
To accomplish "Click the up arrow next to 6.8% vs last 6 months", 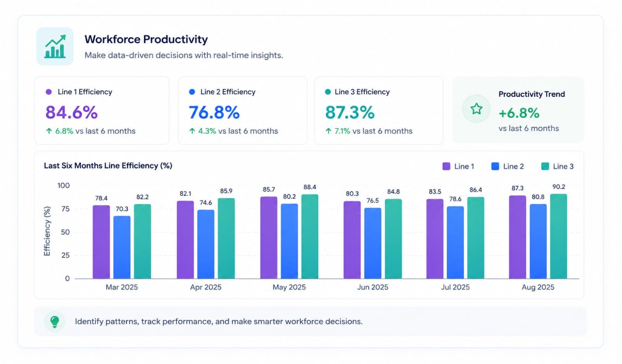I will [49, 131].
